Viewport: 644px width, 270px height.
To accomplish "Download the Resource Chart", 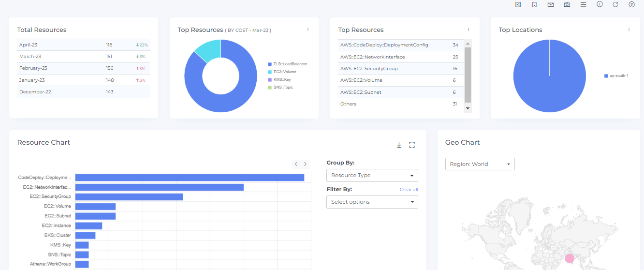I will [x=399, y=145].
